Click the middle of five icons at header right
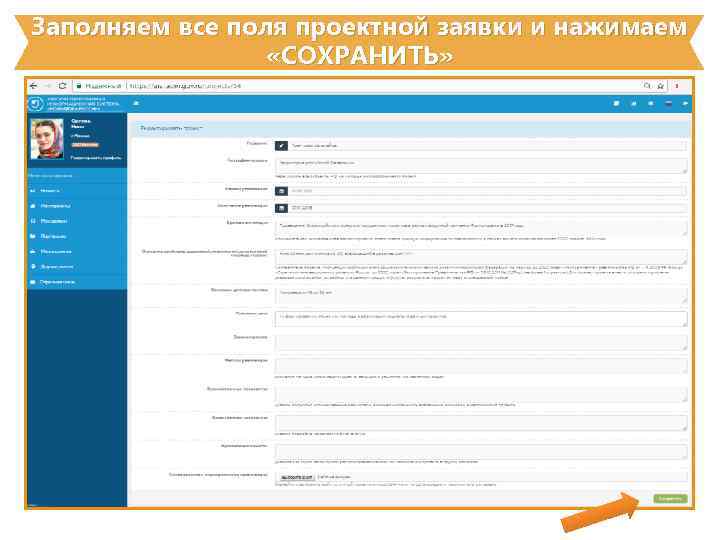The height and width of the screenshot is (540, 720). tap(651, 104)
